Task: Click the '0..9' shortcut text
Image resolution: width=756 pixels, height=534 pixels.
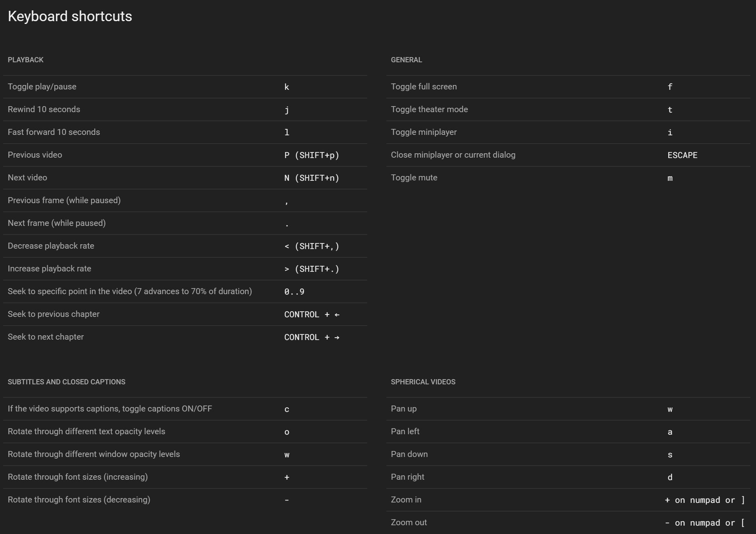Action: pyautogui.click(x=294, y=292)
